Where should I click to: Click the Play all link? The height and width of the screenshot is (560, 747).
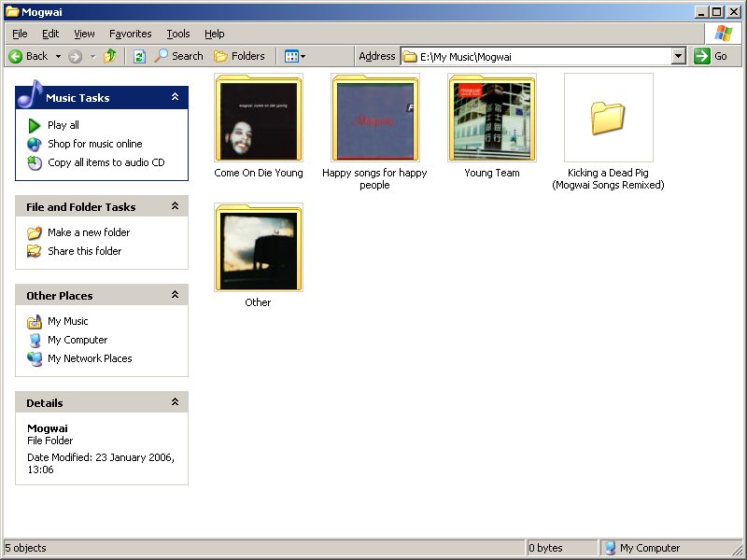[63, 125]
